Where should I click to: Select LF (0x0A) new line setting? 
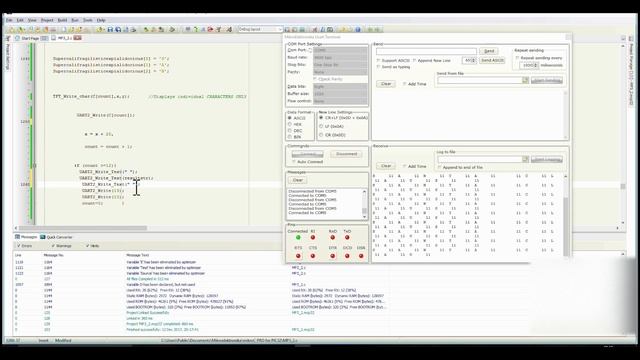click(x=321, y=126)
